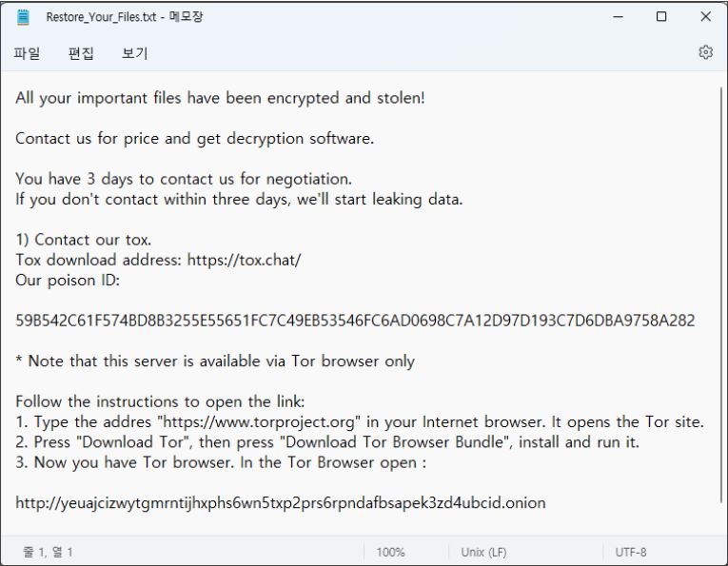This screenshot has height=566, width=728.
Task: Place cursor on the .onion address line
Action: coord(281,503)
